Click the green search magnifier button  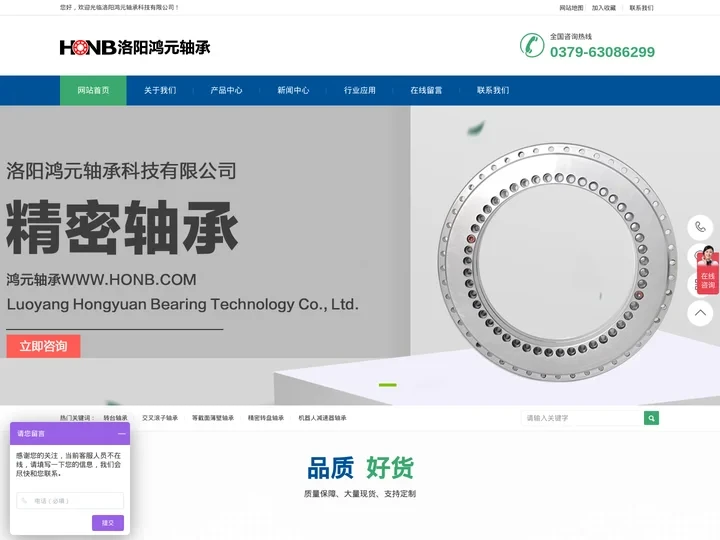point(651,418)
